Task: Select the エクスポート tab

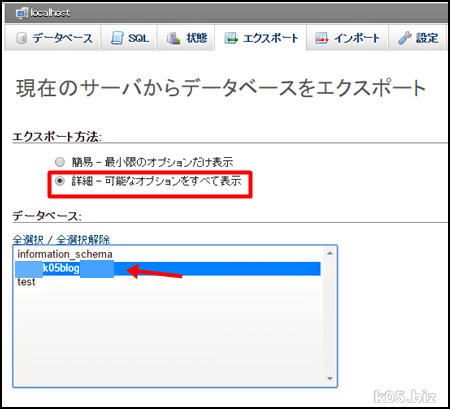Action: click(x=260, y=38)
